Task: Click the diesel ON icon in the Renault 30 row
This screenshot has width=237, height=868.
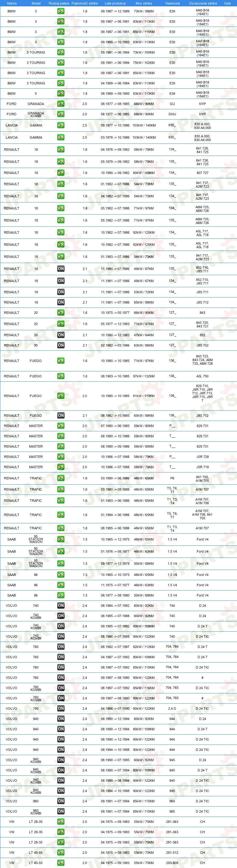Action: 61,345
